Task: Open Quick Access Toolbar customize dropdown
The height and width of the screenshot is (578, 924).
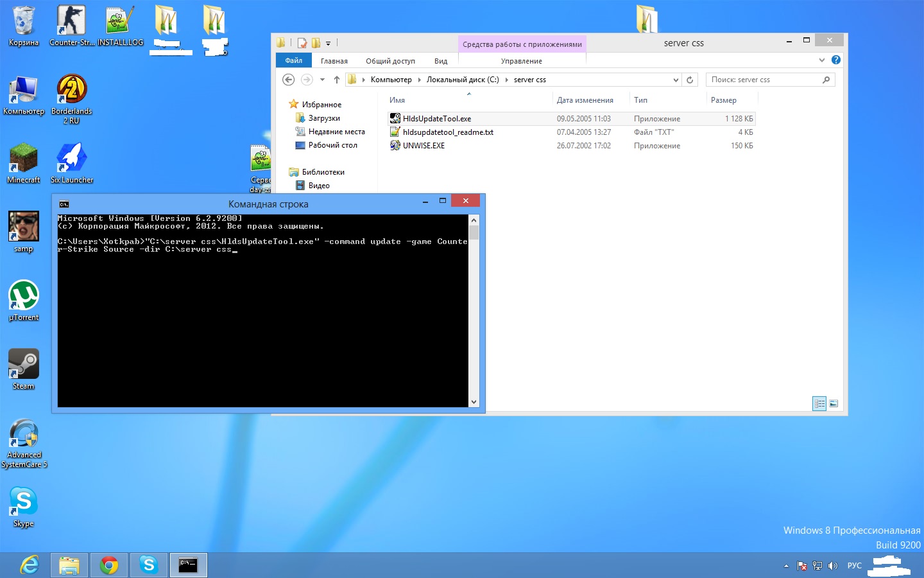Action: [x=328, y=44]
